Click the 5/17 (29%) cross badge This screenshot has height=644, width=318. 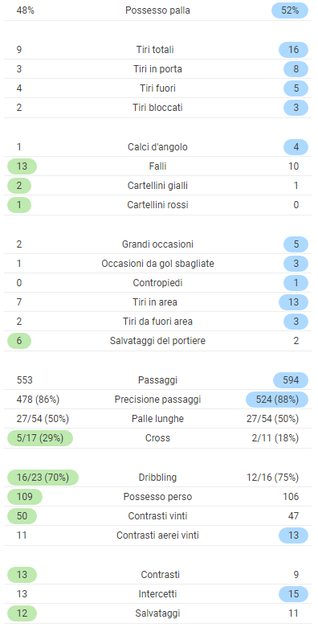(x=40, y=439)
